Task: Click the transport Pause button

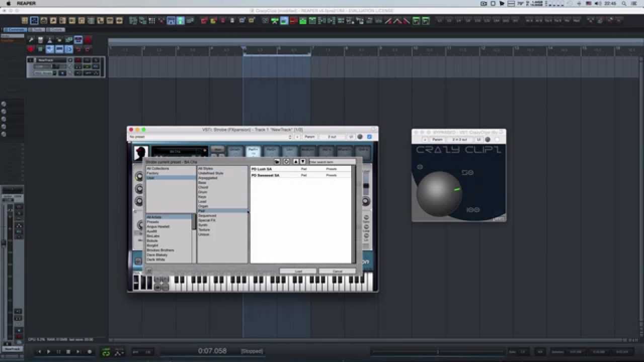Action: point(58,351)
